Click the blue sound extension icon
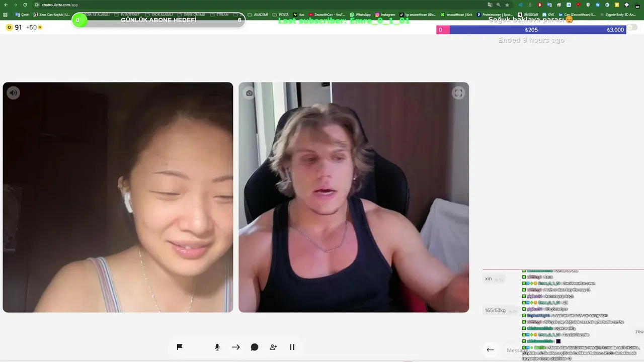Image resolution: width=644 pixels, height=362 pixels. point(520,5)
